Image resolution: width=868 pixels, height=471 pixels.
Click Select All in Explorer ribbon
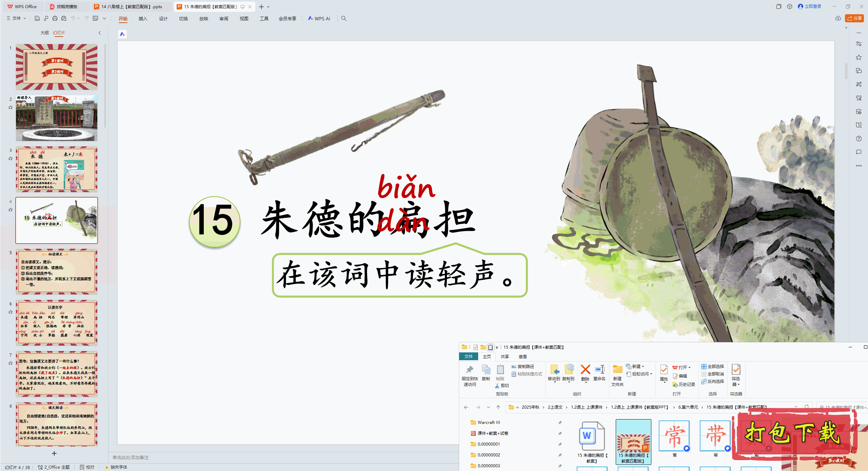(712, 366)
